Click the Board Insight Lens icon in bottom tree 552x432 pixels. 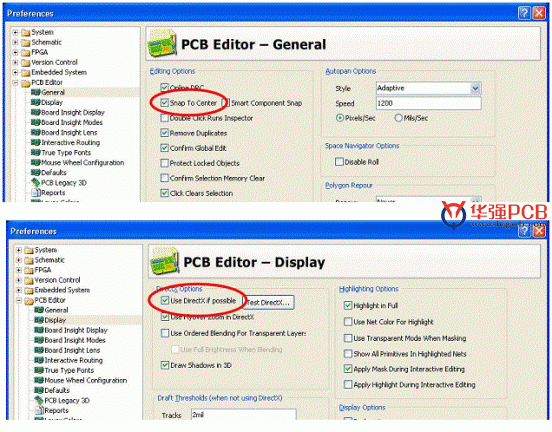tap(38, 350)
